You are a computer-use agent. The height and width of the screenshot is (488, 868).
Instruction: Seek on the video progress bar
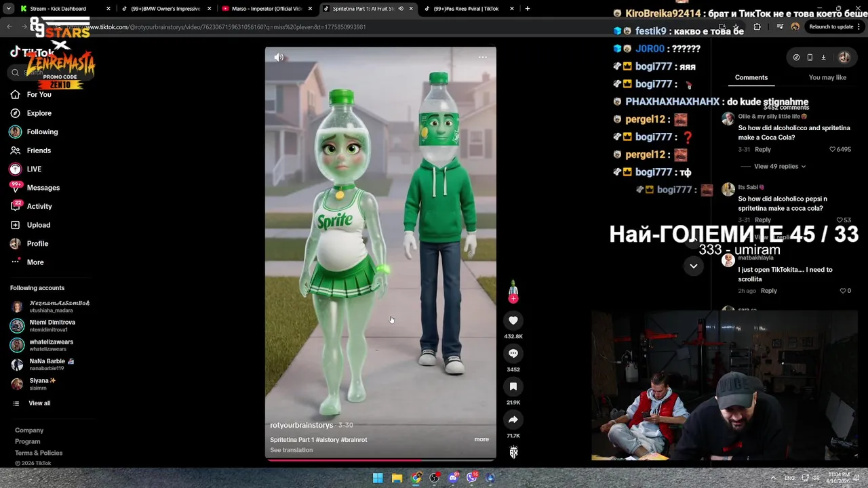tap(380, 460)
